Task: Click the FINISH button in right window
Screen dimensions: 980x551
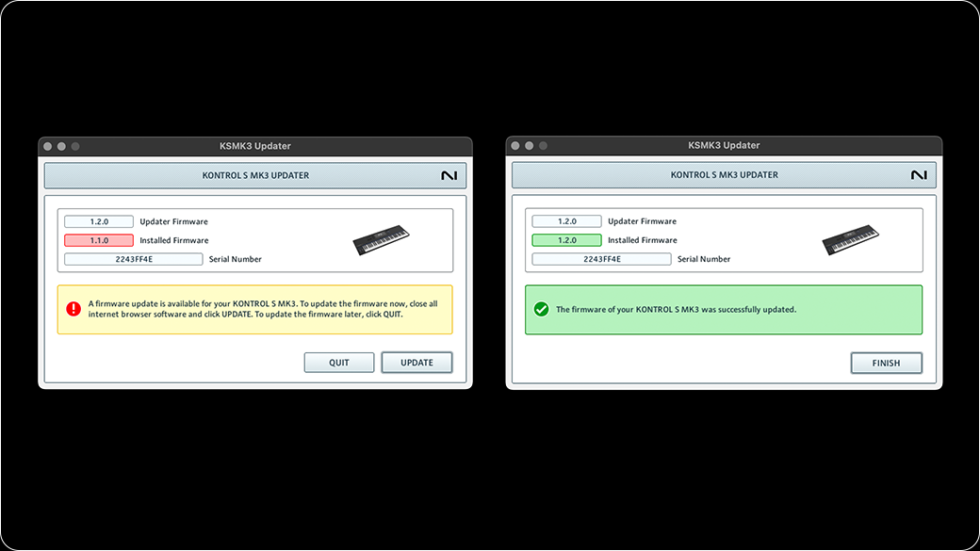Action: coord(887,363)
